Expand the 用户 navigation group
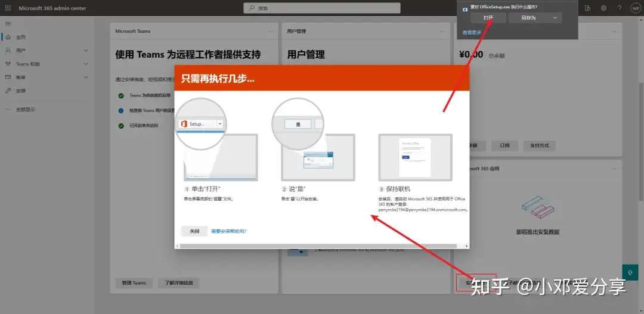Viewport: 644px width, 314px height. [x=86, y=51]
